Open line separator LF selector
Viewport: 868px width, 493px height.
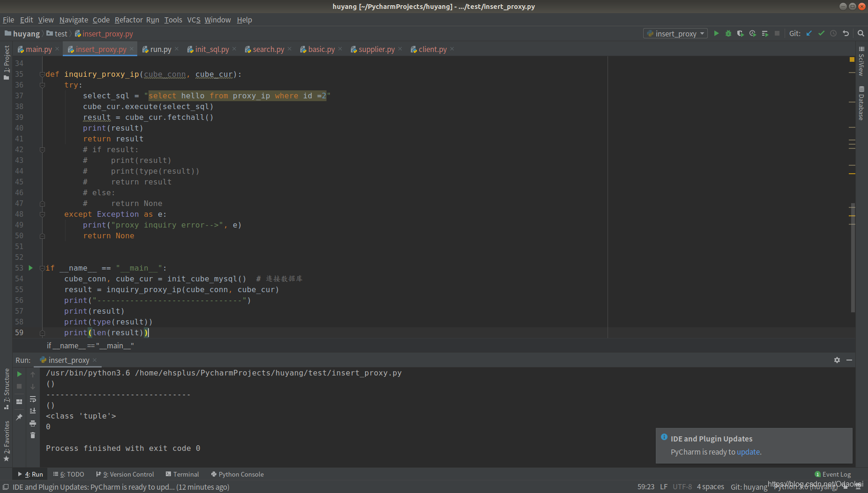tap(664, 487)
